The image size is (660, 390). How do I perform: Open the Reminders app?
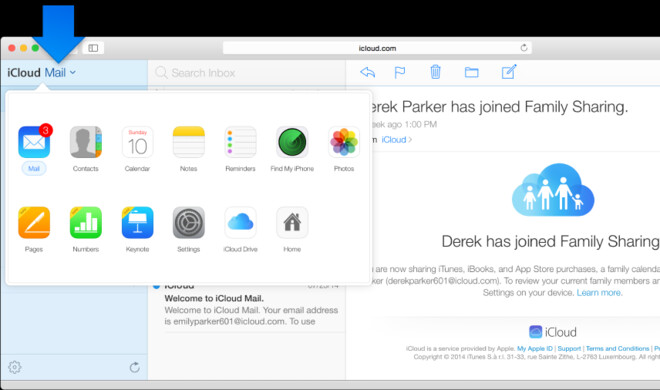pos(240,142)
